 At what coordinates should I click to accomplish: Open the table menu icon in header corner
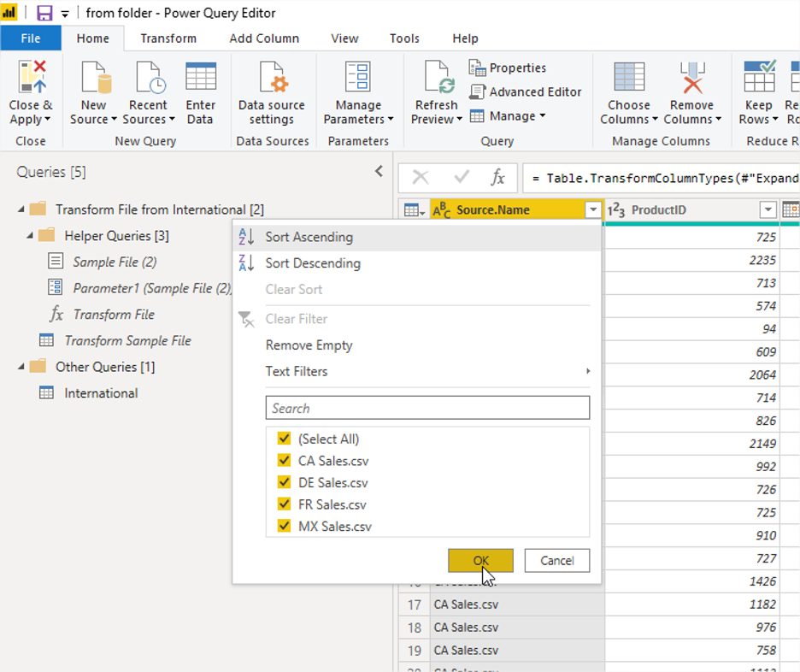coord(414,209)
